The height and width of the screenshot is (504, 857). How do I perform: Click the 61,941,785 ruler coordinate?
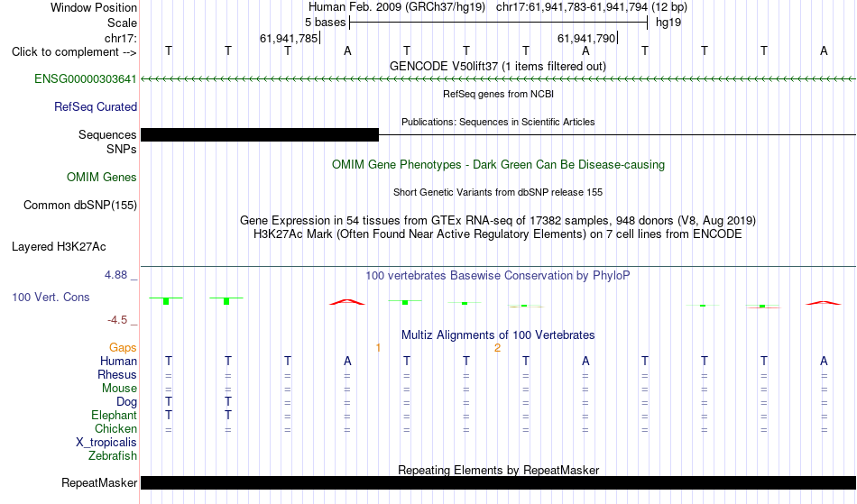(289, 38)
